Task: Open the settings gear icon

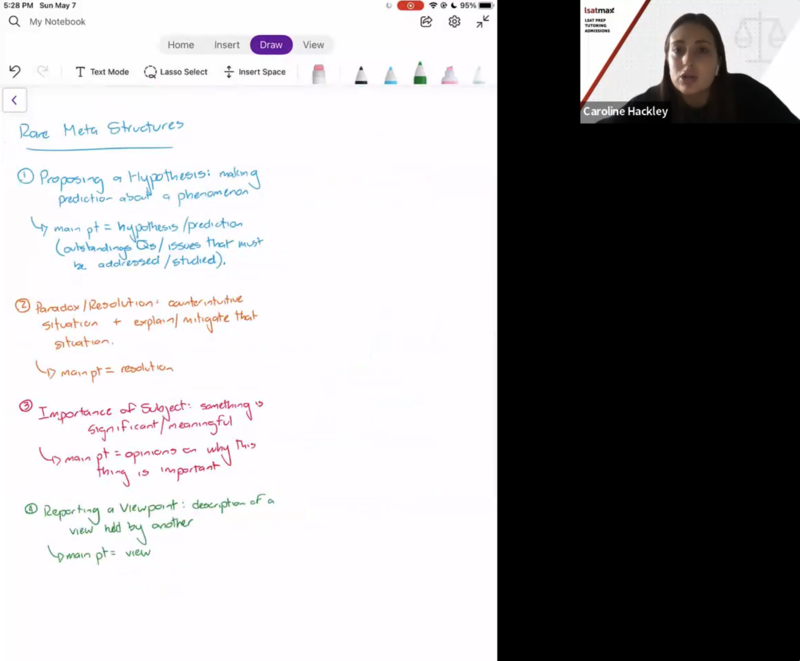Action: [x=454, y=21]
